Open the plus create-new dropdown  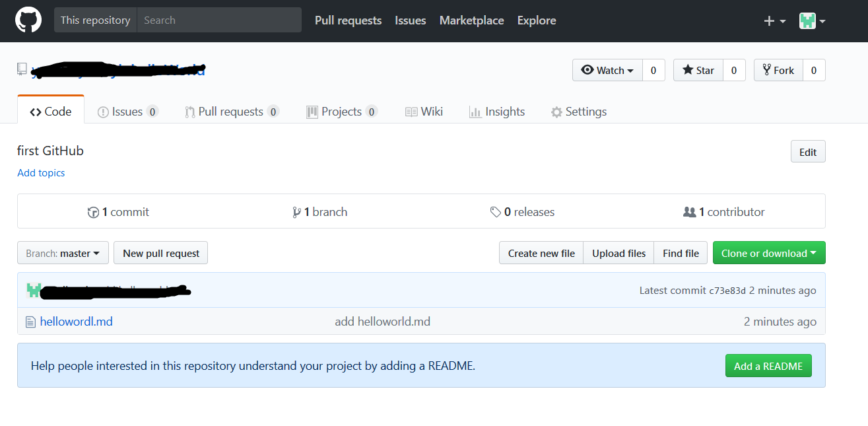(774, 21)
